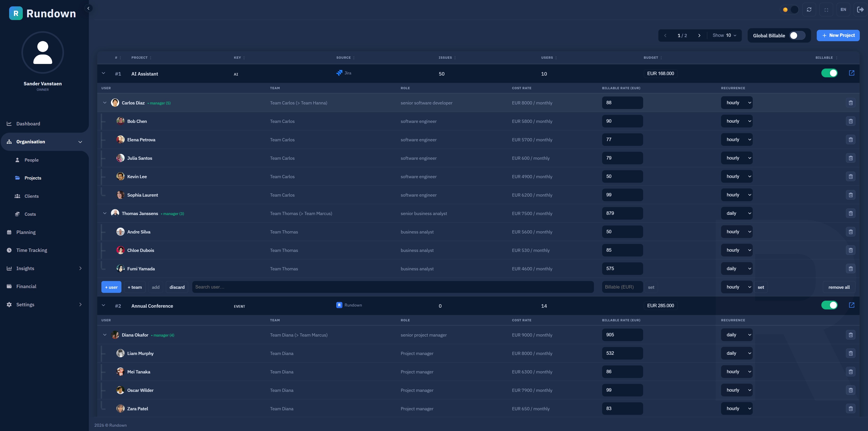
Task: Open AI Assistant project in external view
Action: pos(852,73)
